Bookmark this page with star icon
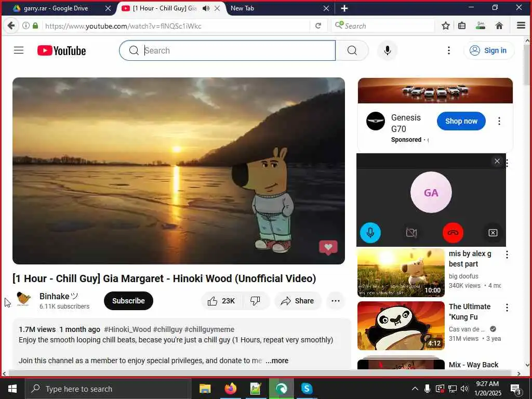Viewport: 532px width, 399px height. pyautogui.click(x=446, y=25)
